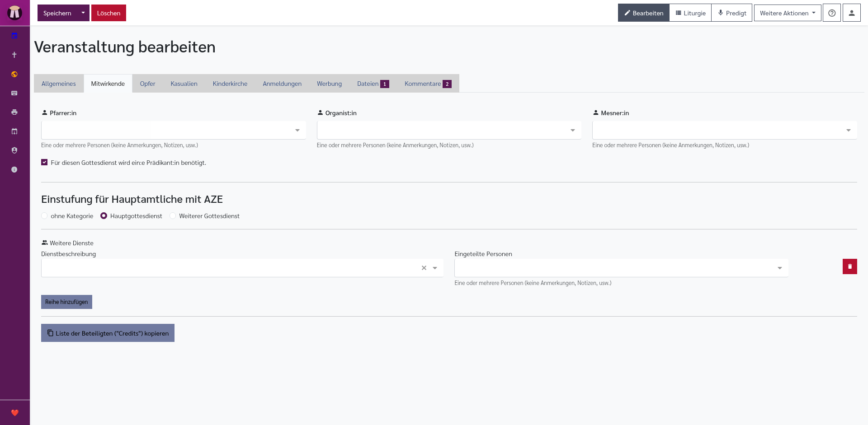Open the Mesner:in dropdown arrow
The image size is (868, 425).
[849, 130]
